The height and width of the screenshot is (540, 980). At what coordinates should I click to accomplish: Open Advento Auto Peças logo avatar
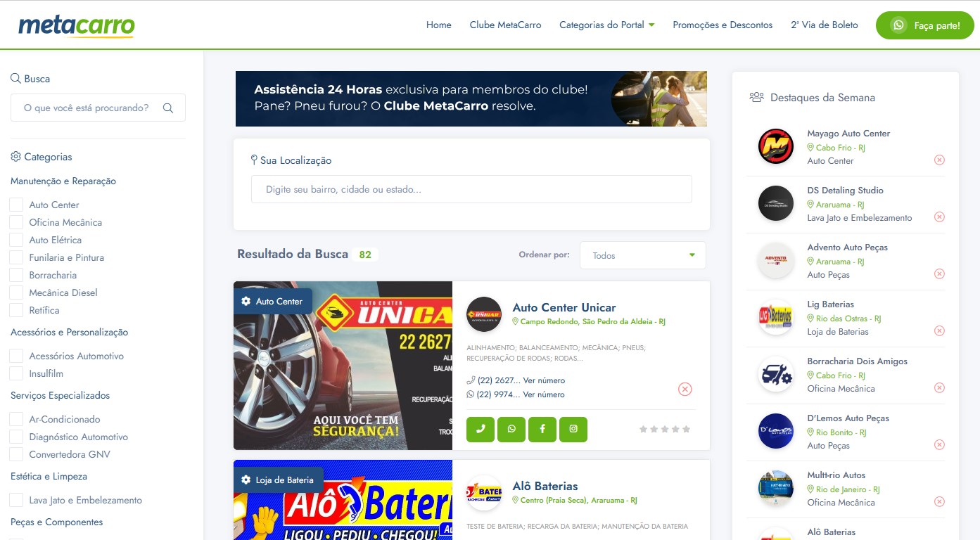point(776,261)
